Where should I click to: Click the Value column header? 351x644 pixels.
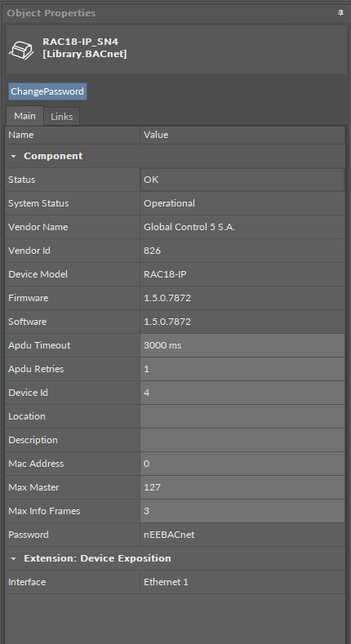coord(242,135)
